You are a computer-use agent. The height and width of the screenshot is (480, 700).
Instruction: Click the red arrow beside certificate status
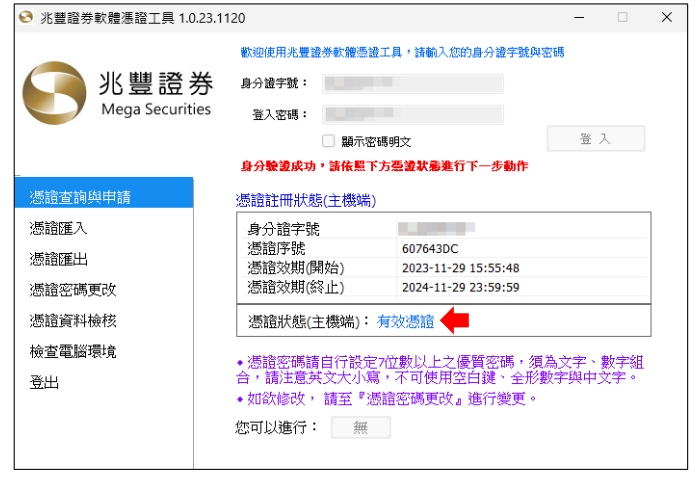(x=455, y=321)
